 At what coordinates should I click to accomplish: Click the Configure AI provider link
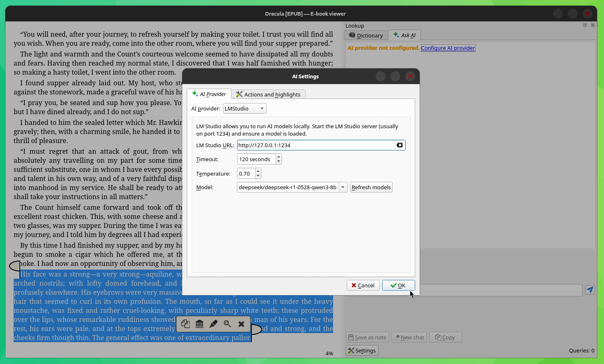click(x=448, y=48)
